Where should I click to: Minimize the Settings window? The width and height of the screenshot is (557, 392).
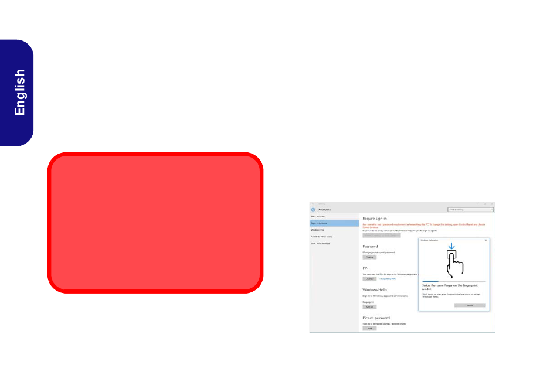[477, 204]
